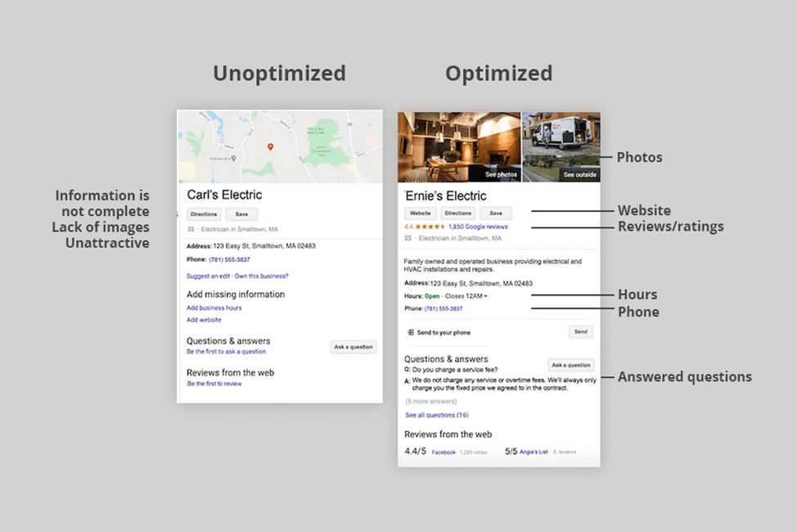Open the 1,850 Google reviews link
Viewport: 797px width, 532px height.
click(479, 227)
